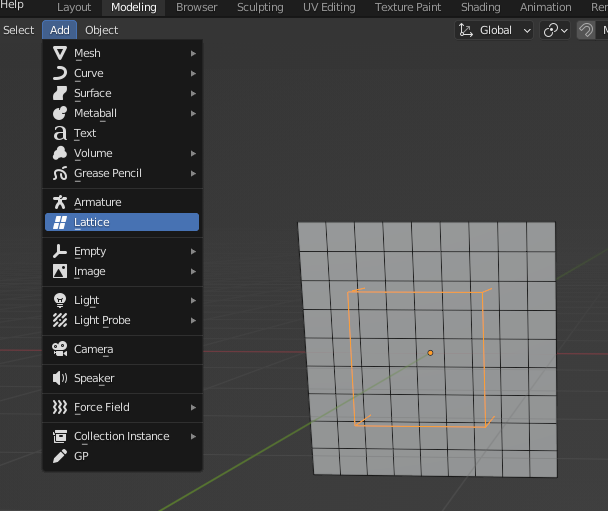Click the Text 'a' icon

pyautogui.click(x=60, y=133)
